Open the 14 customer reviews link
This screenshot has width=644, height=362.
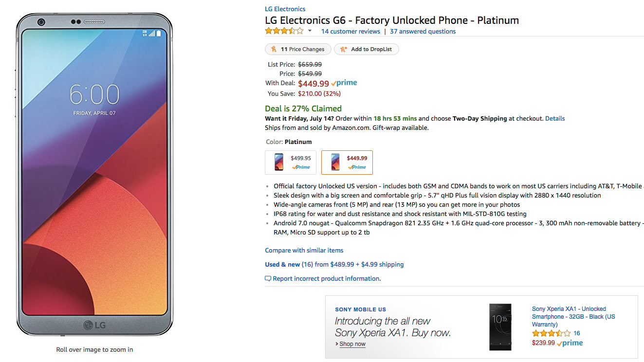click(350, 31)
